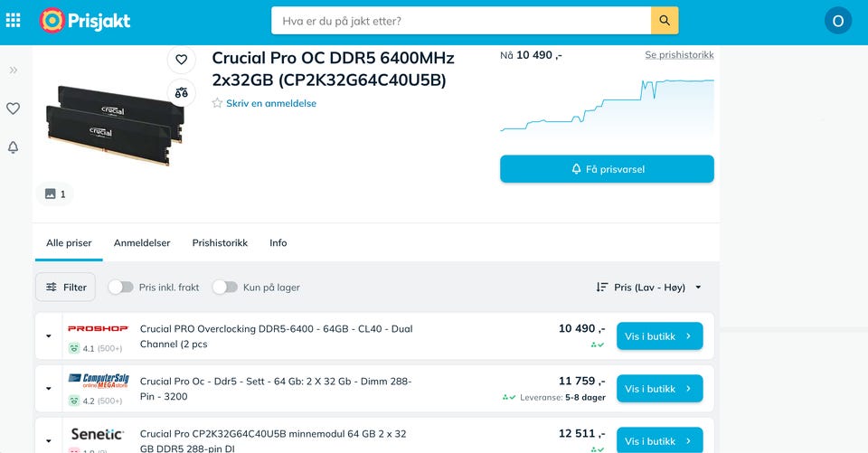Click the 11 759 ,- price
Screen dimensions: 868x453
(581, 381)
